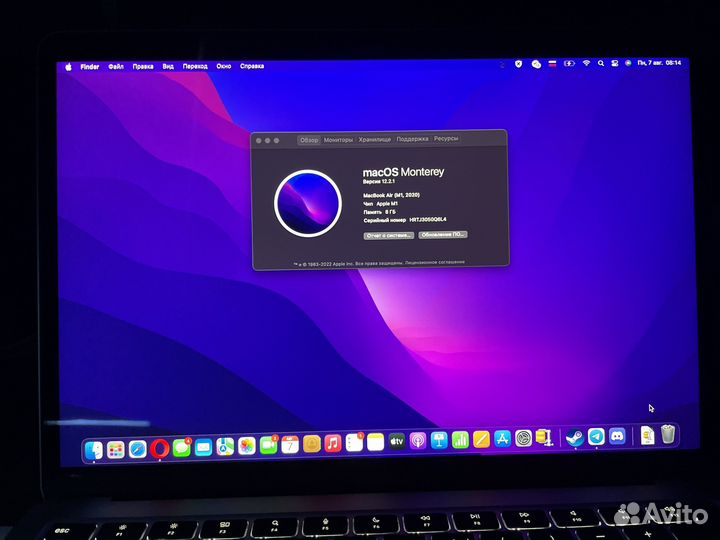Click the MacBook Air (M1, 2020) text
720x540 pixels.
coord(391,195)
